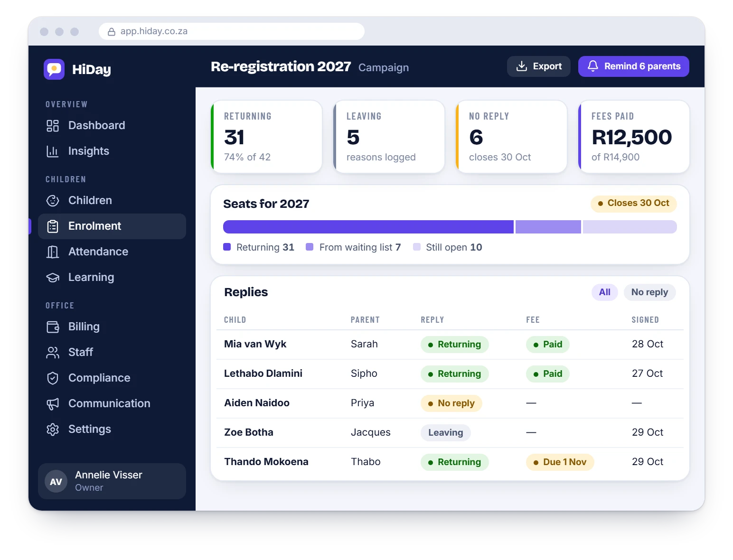Click the Insights bar chart icon

tap(53, 151)
